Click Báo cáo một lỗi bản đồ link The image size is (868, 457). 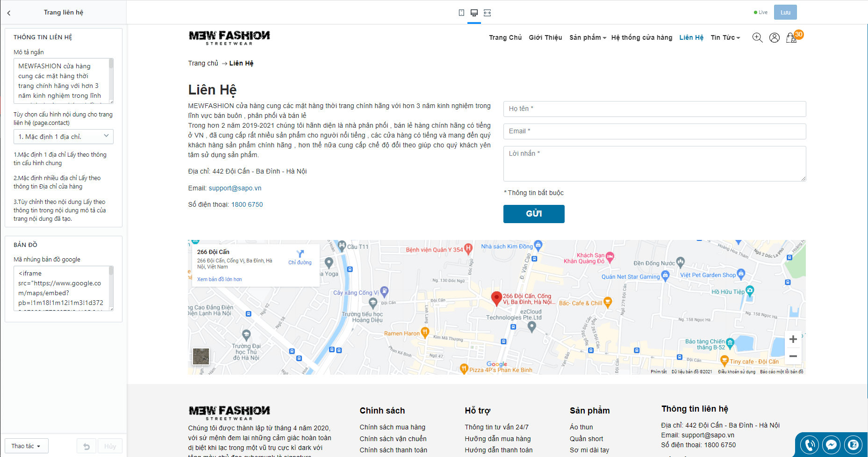pos(782,372)
